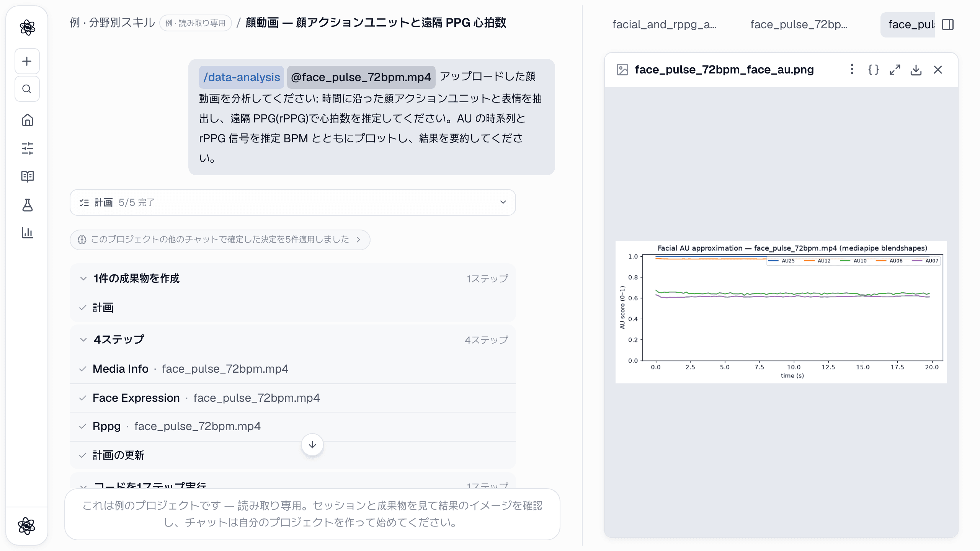Open the bar chart icon in sidebar
This screenshot has width=980, height=551.
(x=27, y=233)
